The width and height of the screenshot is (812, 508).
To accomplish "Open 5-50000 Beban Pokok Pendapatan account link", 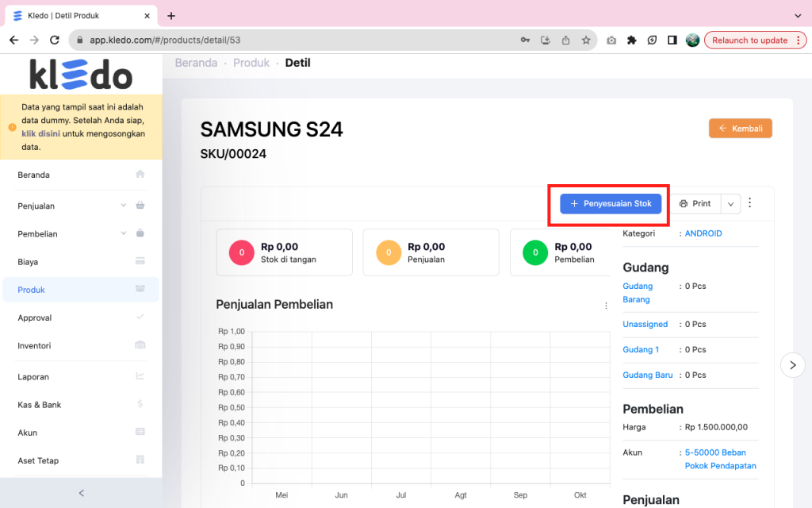I will 720,460.
